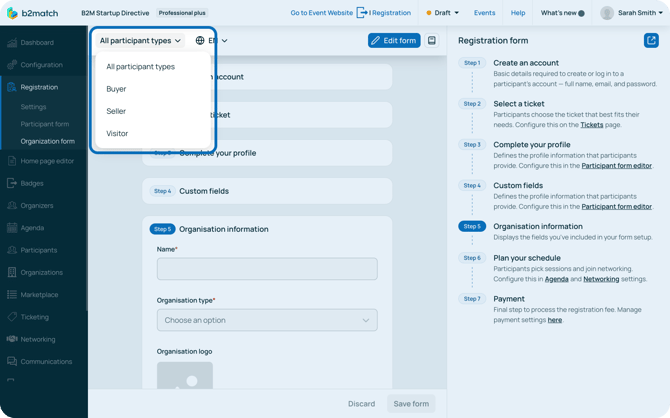Click the Configuration gear icon

(x=12, y=65)
